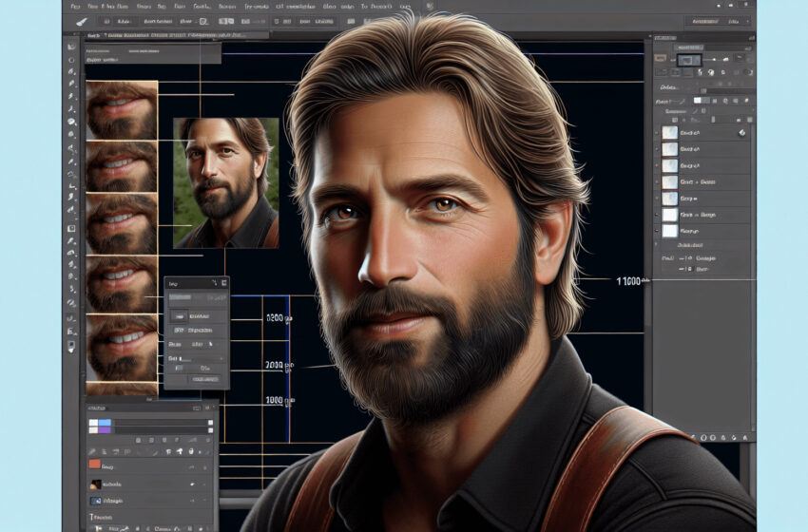
Task: Tick the checkbox near the floating dialog's bottom
Action: point(179,369)
